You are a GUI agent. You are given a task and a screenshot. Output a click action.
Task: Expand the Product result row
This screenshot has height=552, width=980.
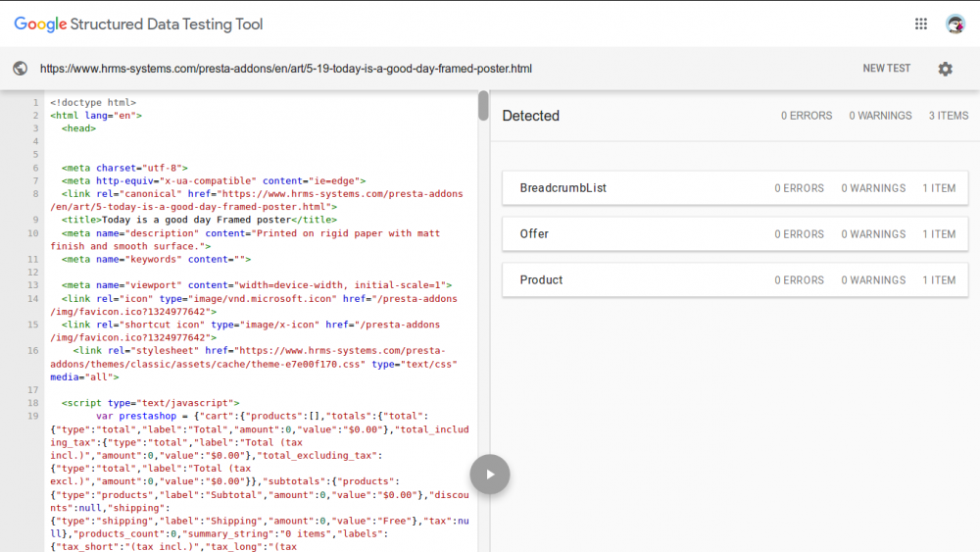[735, 280]
